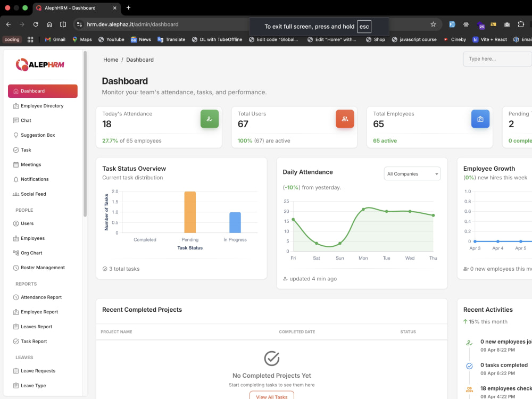
Task: Open the Translate bookmark
Action: [x=171, y=39]
